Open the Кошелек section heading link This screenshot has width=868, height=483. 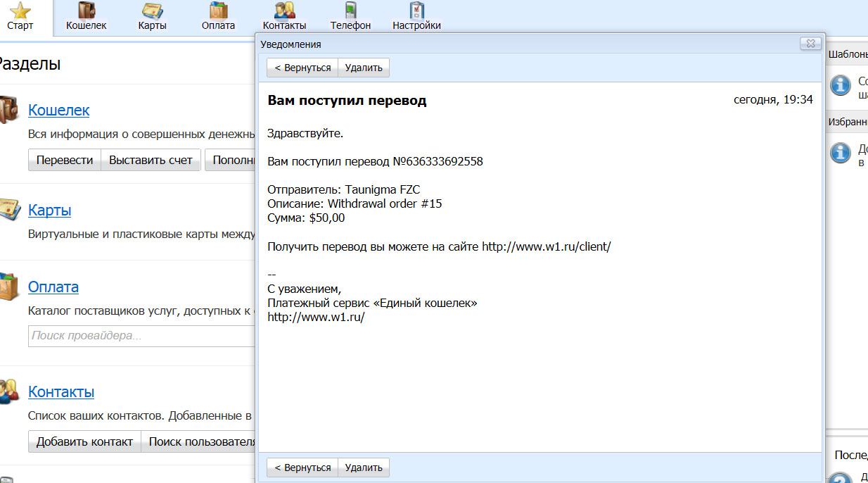tap(58, 111)
